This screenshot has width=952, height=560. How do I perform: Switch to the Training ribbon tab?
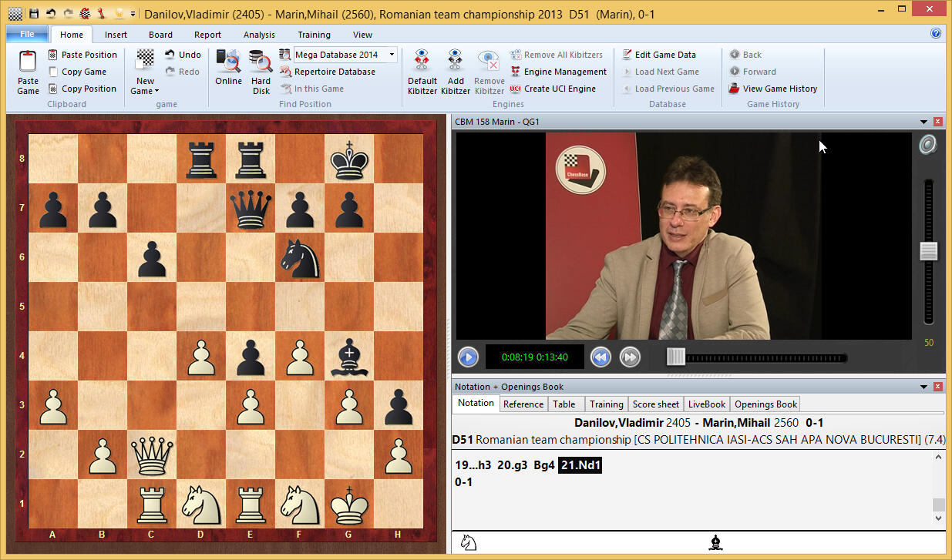click(x=314, y=35)
